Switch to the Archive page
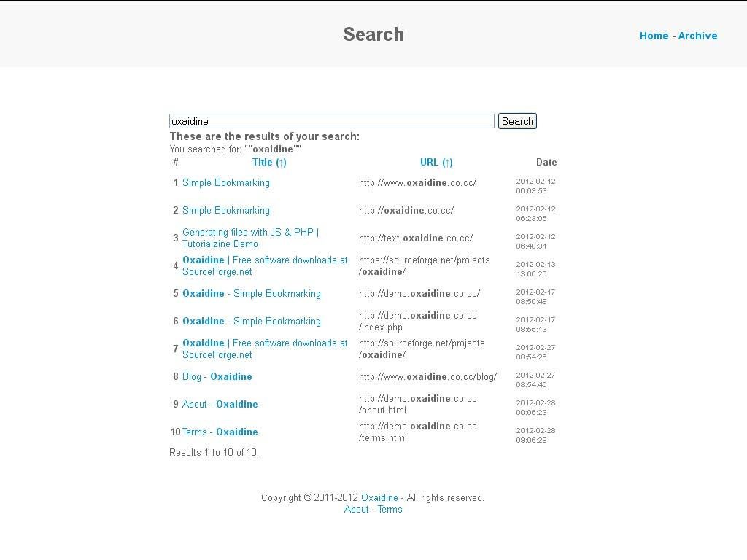 698,36
